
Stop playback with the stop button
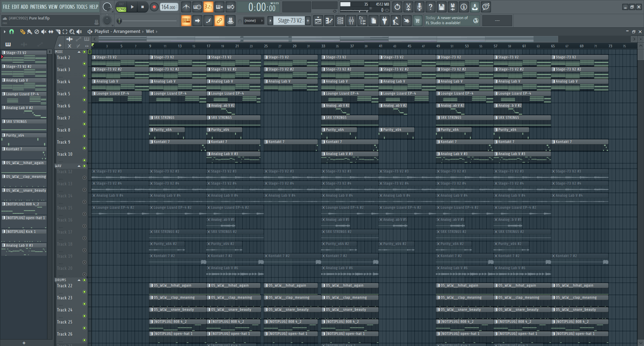143,7
